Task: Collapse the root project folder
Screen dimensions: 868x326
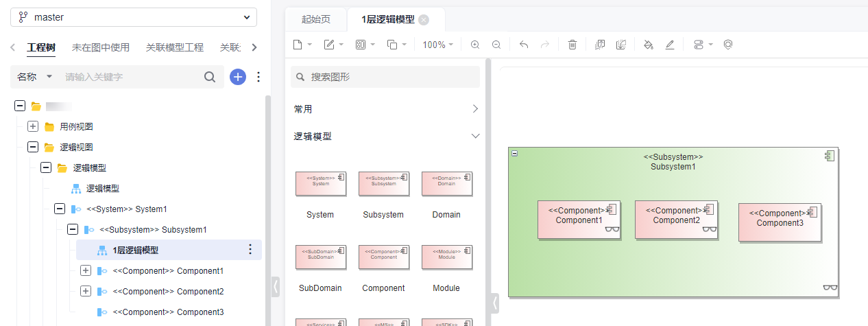Action: pos(20,106)
